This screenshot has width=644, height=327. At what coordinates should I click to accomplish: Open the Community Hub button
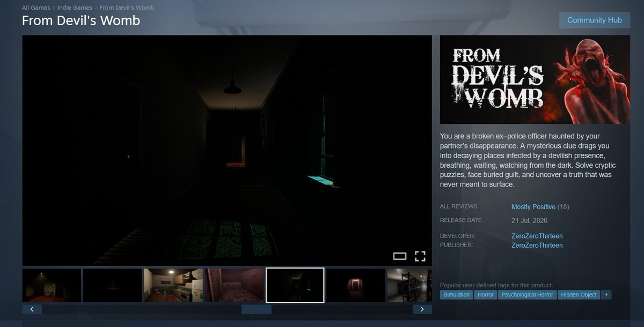(x=595, y=20)
